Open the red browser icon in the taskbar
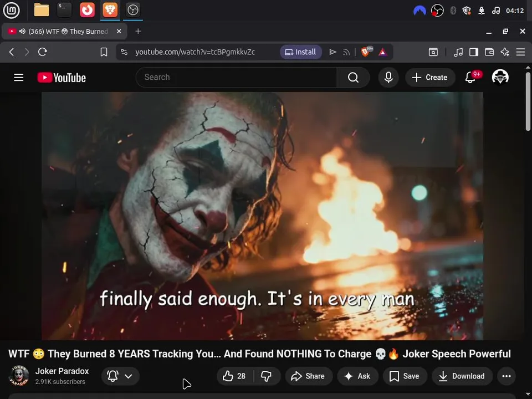 pos(87,10)
